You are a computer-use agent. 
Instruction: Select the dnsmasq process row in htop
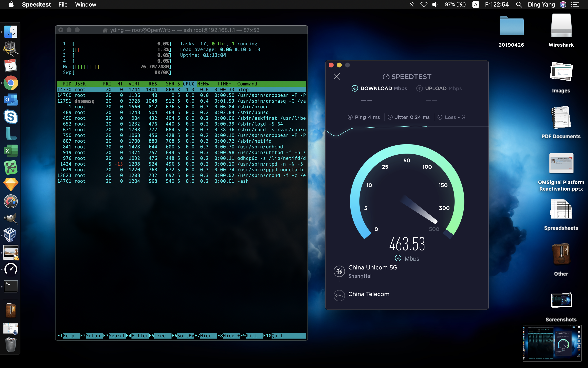coord(181,101)
